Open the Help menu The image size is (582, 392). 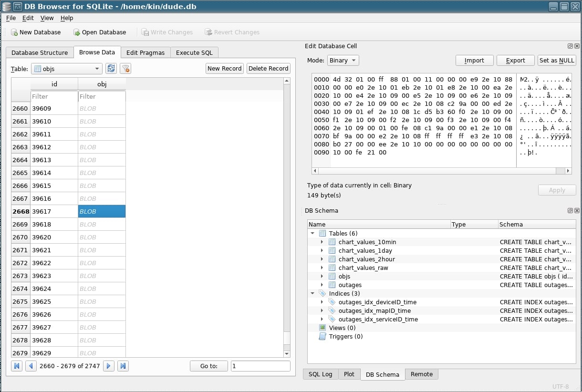tap(67, 18)
